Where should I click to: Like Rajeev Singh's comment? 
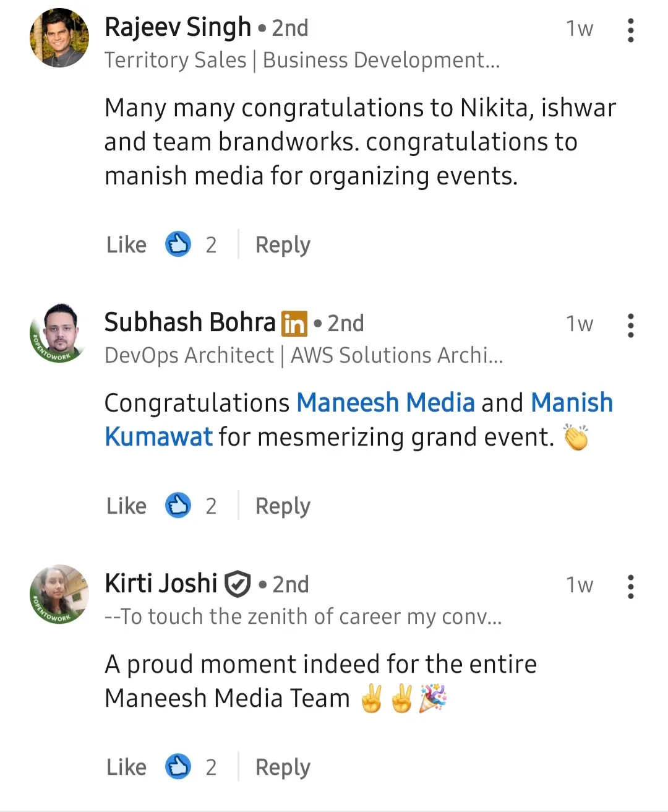pos(126,245)
